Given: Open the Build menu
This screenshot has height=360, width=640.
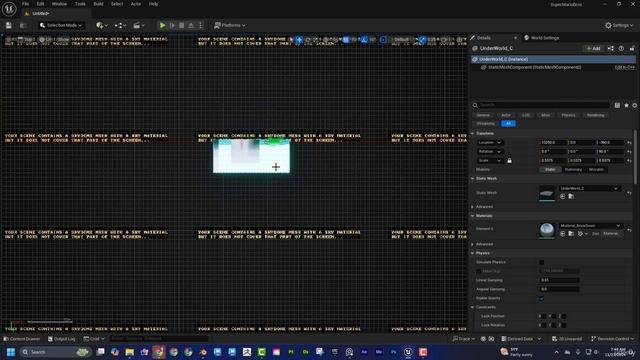Looking at the screenshot, I should pos(98,4).
